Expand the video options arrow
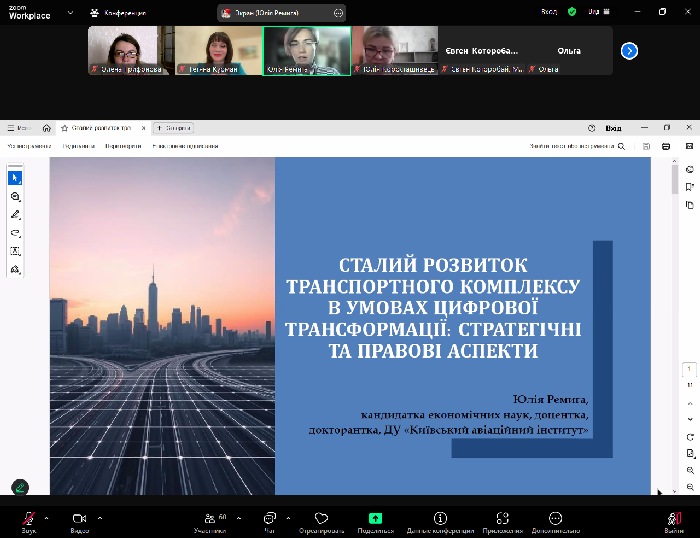The height and width of the screenshot is (538, 700). coord(98,518)
